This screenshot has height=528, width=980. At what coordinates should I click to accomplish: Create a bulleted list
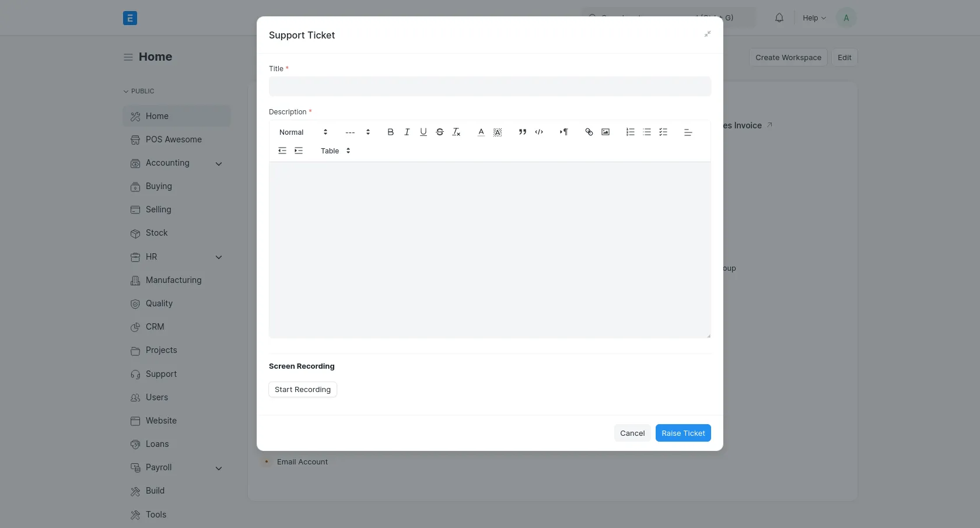pyautogui.click(x=646, y=132)
